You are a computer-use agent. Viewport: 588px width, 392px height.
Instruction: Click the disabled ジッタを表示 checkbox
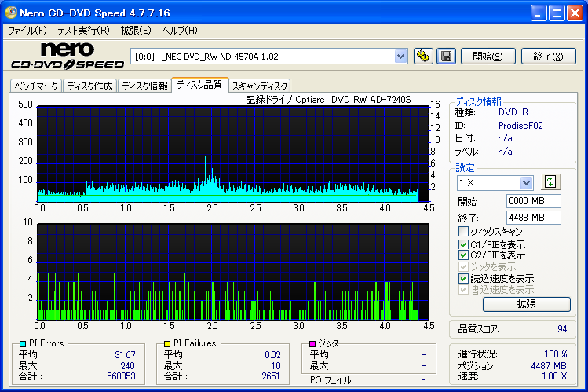pyautogui.click(x=463, y=267)
